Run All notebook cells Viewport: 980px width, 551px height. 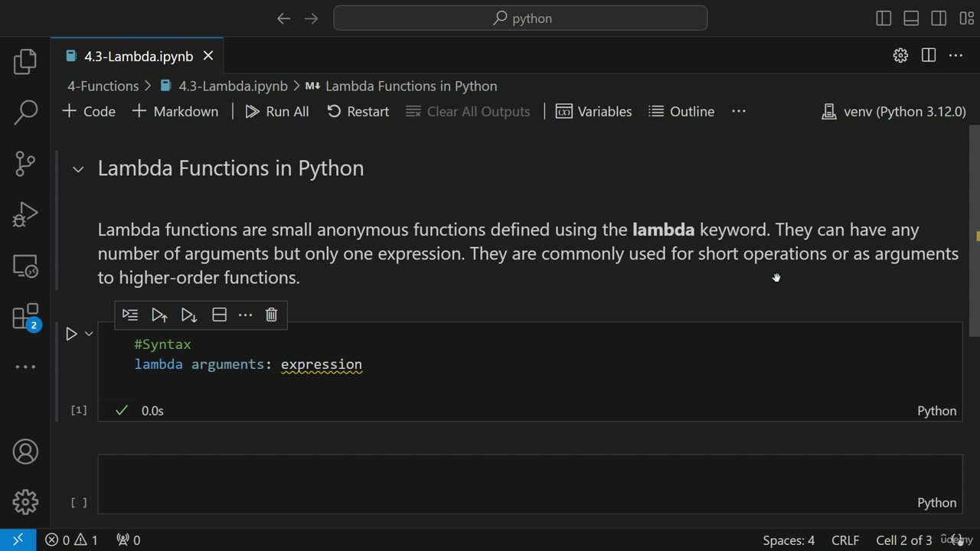coord(277,111)
